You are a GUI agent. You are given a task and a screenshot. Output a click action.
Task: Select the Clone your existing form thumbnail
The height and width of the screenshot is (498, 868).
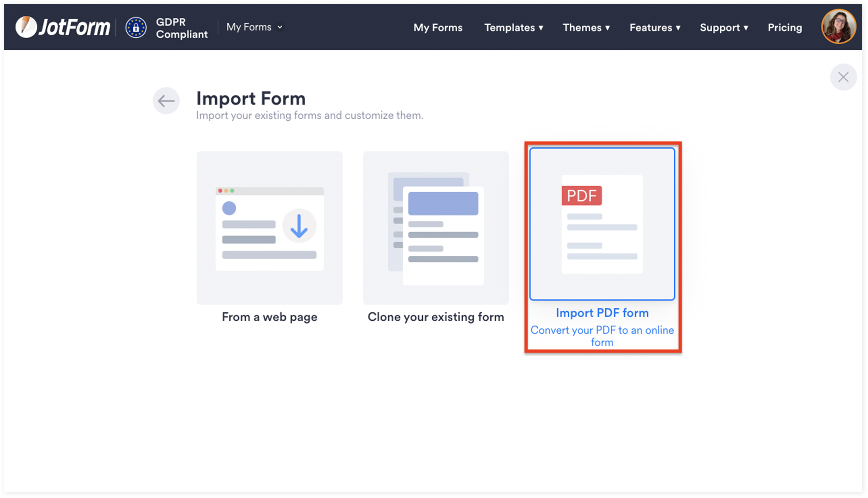tap(436, 228)
